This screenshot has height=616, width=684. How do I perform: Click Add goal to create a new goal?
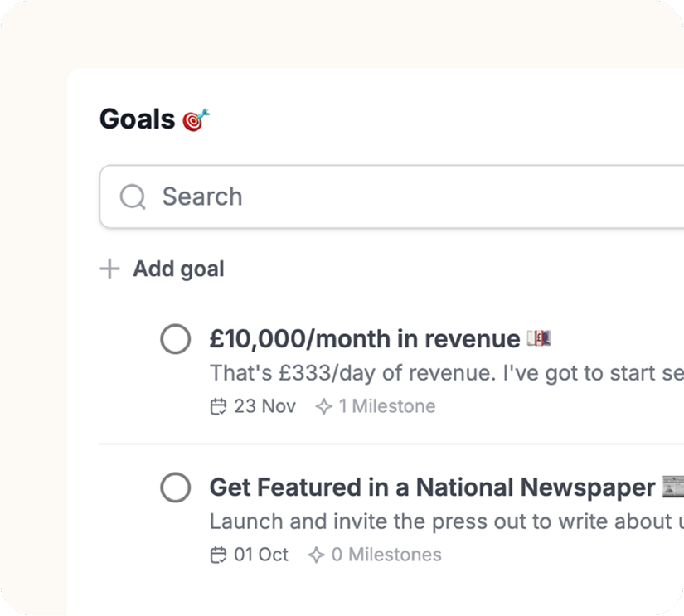pyautogui.click(x=178, y=269)
